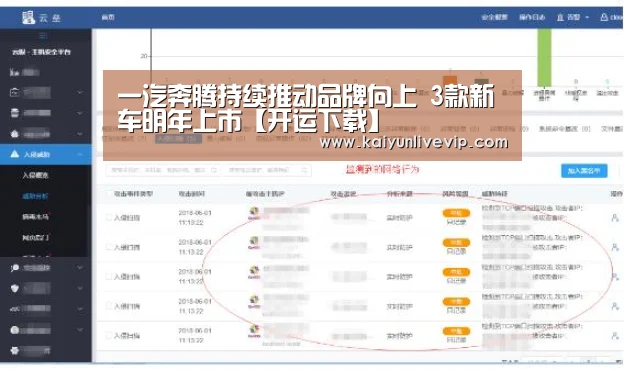Screen dimensions: 624x370
Task: Click the host OS icon in the first row
Action: (254, 213)
